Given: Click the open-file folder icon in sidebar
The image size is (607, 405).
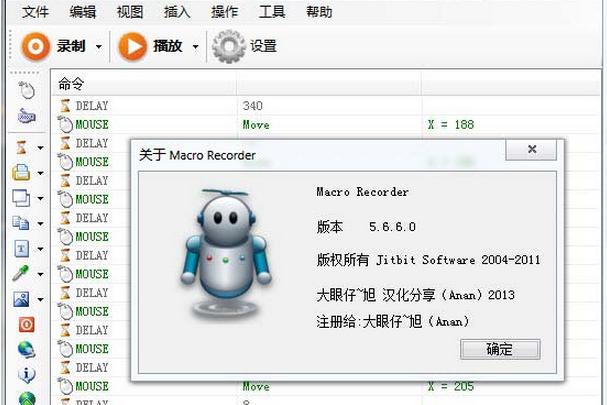Looking at the screenshot, I should point(21,173).
